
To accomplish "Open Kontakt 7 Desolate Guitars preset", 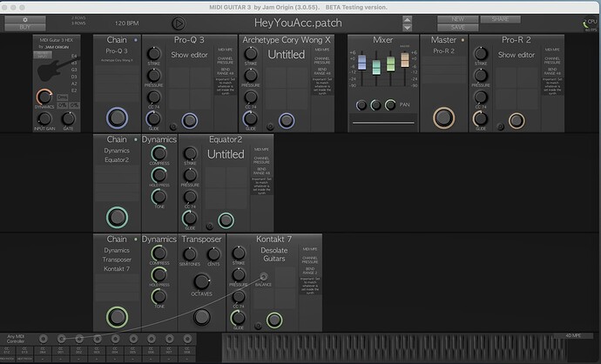I will pyautogui.click(x=274, y=254).
